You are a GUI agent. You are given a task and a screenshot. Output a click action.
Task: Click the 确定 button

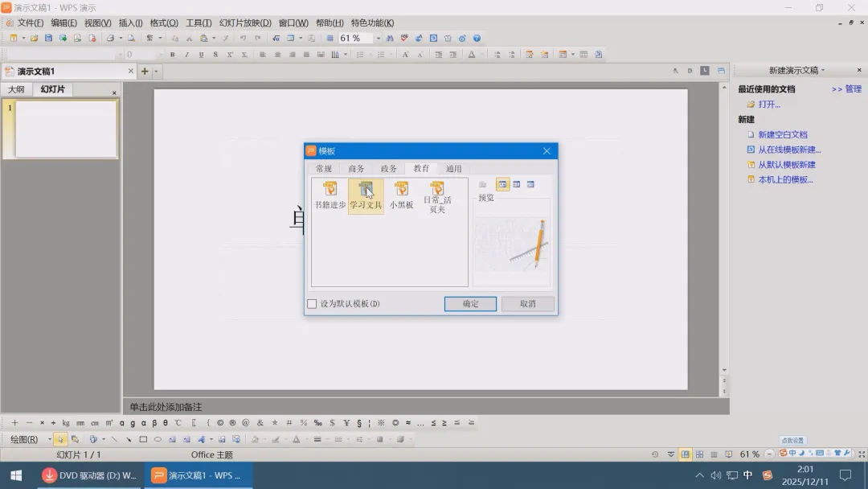tap(470, 303)
